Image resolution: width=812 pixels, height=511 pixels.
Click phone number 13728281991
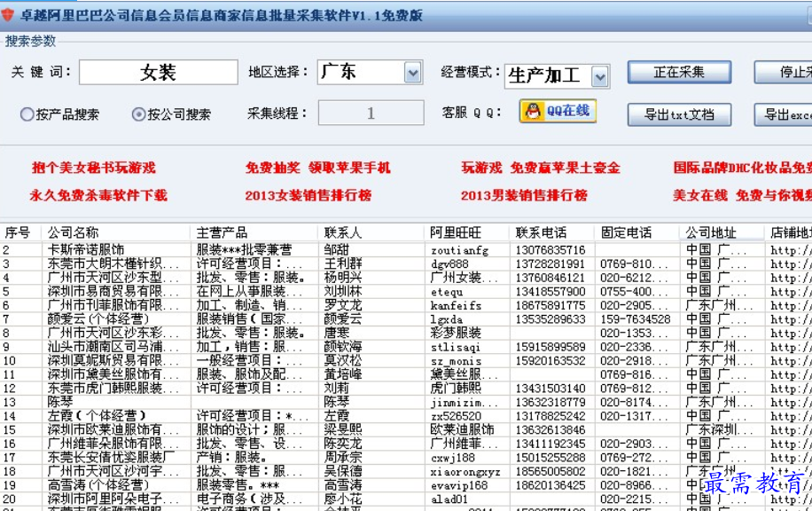pos(550,263)
